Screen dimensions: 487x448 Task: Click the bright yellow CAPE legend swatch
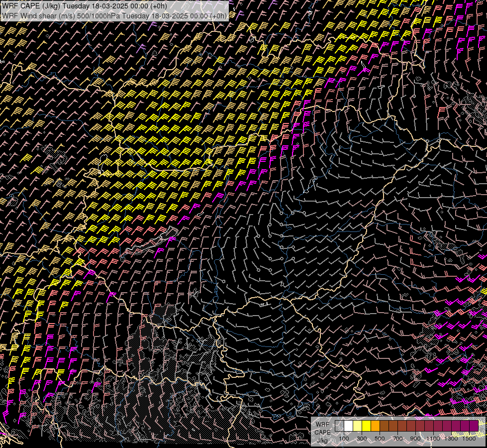pos(366,426)
